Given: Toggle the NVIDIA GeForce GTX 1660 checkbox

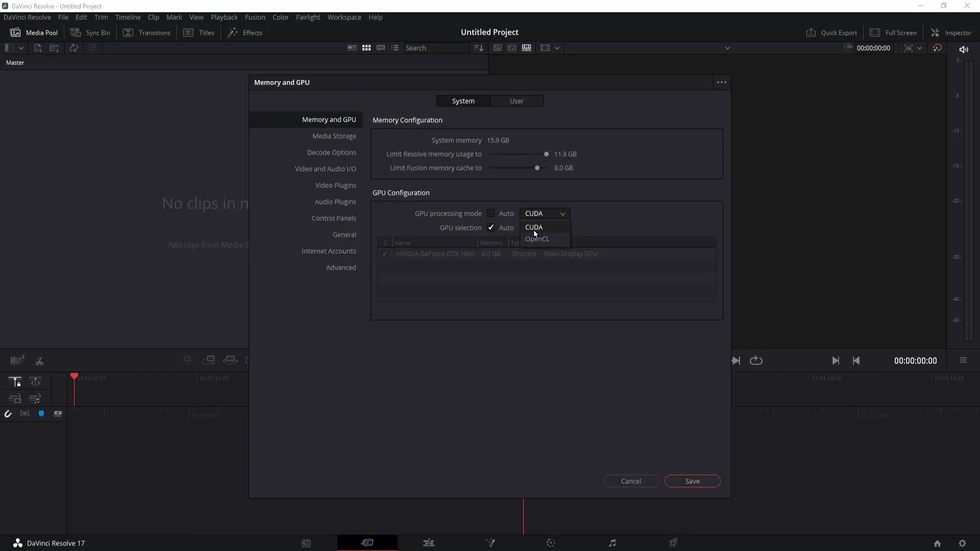Looking at the screenshot, I should 384,254.
